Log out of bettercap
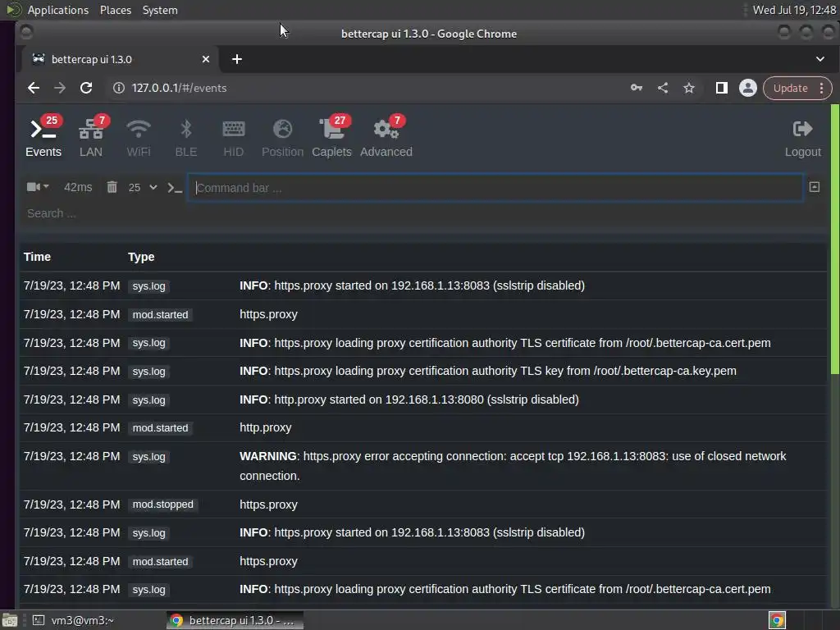The image size is (840, 630). pyautogui.click(x=802, y=137)
